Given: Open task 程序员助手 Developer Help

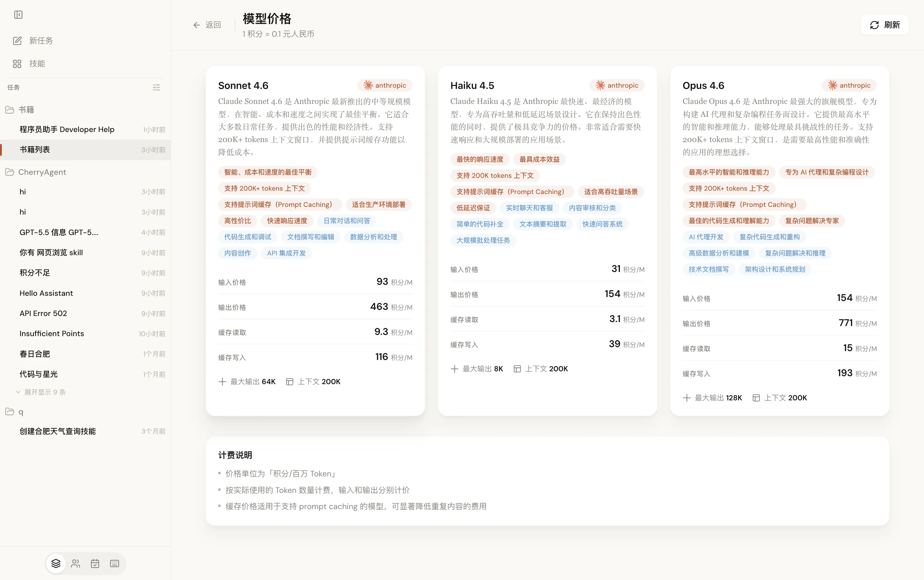Looking at the screenshot, I should click(85, 130).
